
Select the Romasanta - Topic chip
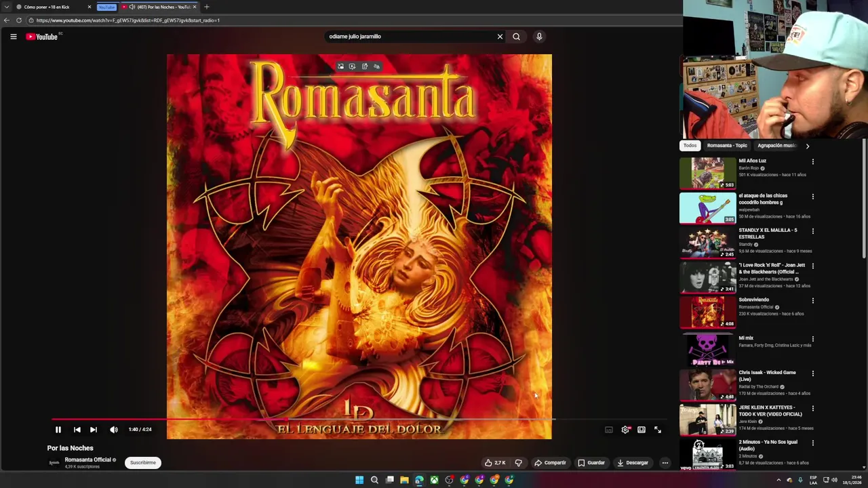tap(727, 146)
